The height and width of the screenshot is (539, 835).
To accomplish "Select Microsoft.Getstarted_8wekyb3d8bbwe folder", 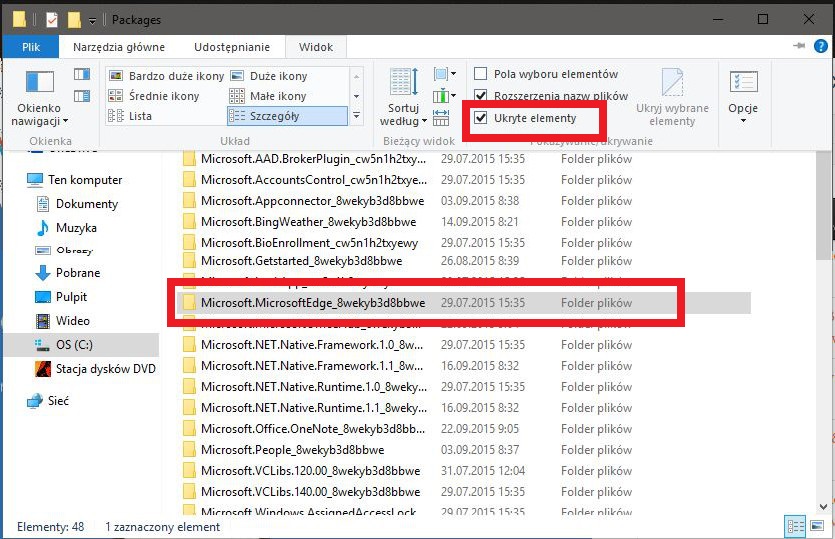I will (x=407, y=261).
